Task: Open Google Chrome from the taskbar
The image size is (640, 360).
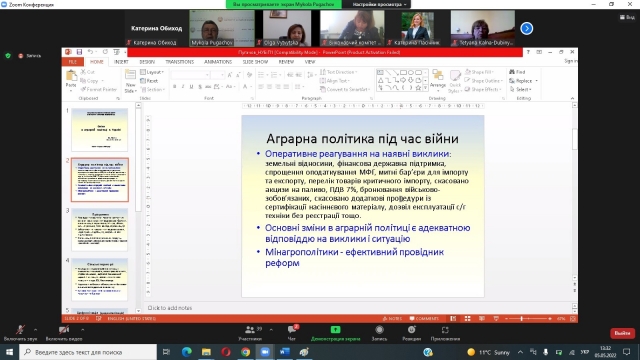Action: (245, 352)
